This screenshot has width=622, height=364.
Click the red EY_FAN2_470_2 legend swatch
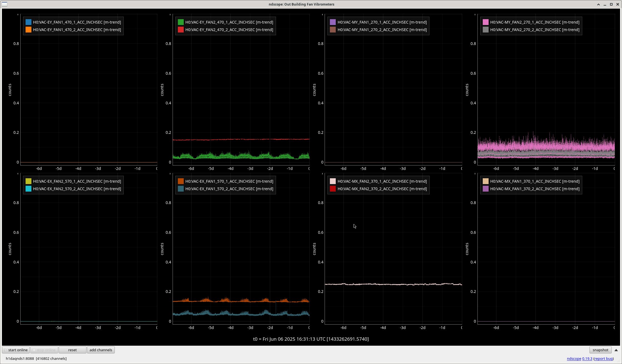click(x=181, y=30)
